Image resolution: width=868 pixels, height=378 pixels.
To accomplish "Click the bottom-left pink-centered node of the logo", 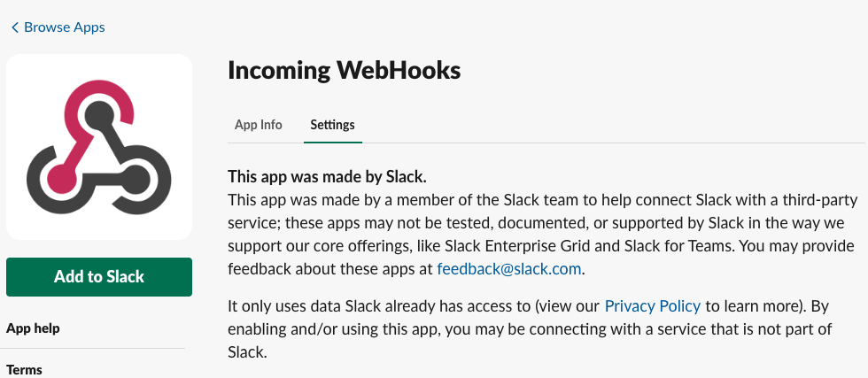I will point(58,174).
